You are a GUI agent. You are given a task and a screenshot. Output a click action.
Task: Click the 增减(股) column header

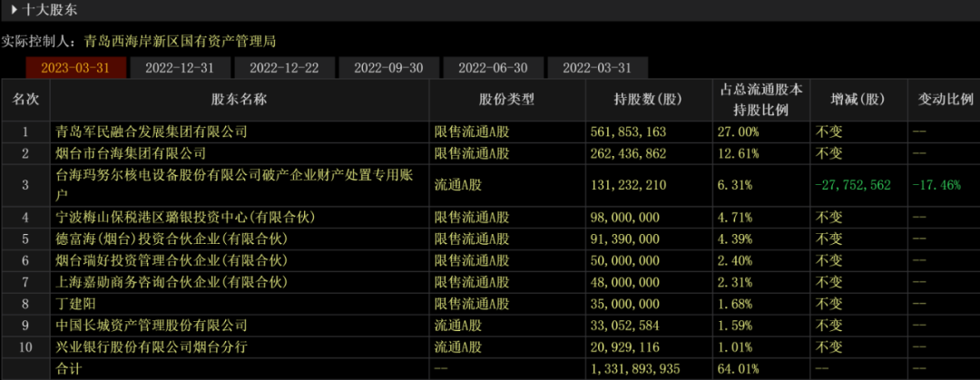point(858,100)
